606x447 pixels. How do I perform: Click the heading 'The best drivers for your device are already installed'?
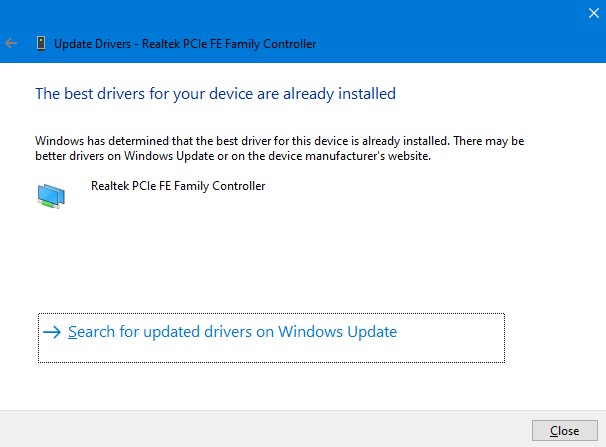(x=215, y=94)
